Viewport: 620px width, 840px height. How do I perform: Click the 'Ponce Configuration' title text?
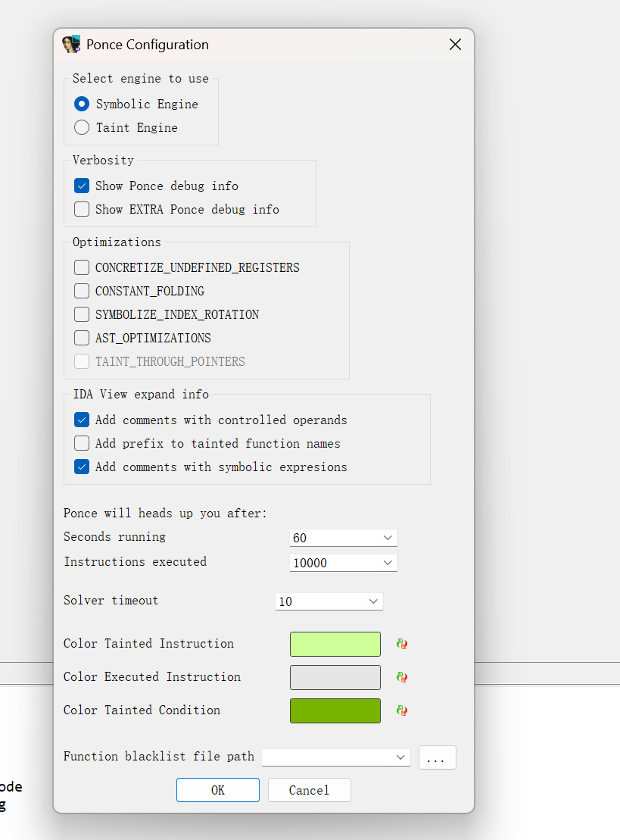coord(147,45)
